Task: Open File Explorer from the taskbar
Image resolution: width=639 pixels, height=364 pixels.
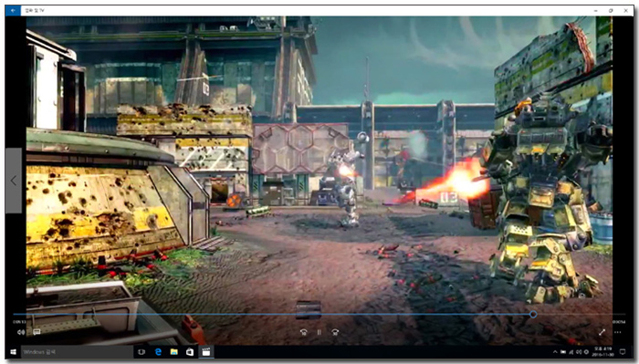Action: [174, 352]
